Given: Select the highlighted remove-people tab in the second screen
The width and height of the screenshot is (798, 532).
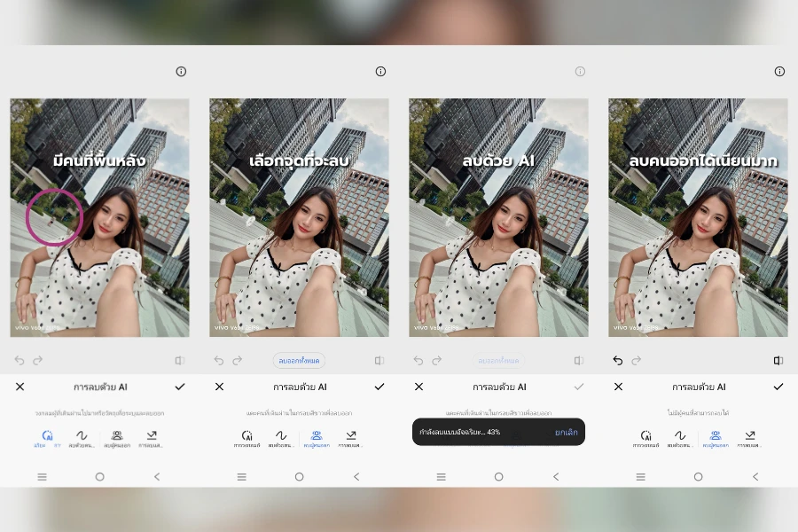Looking at the screenshot, I should (x=317, y=436).
